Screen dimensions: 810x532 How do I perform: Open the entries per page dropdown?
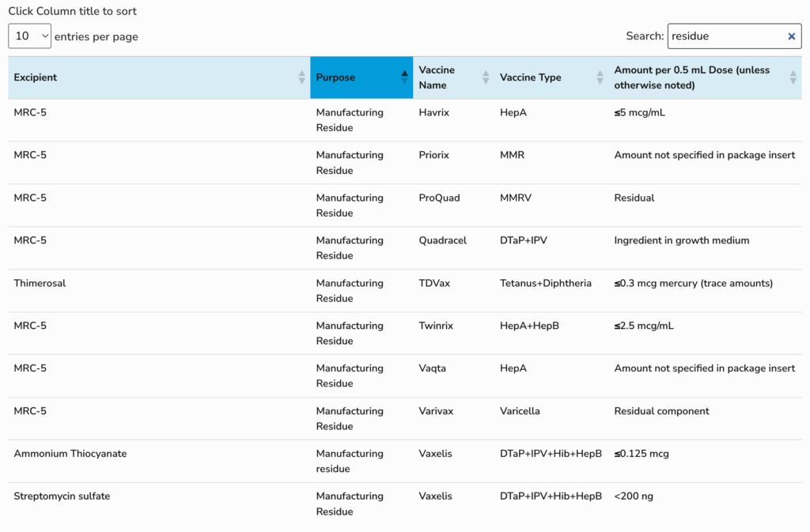coord(29,36)
